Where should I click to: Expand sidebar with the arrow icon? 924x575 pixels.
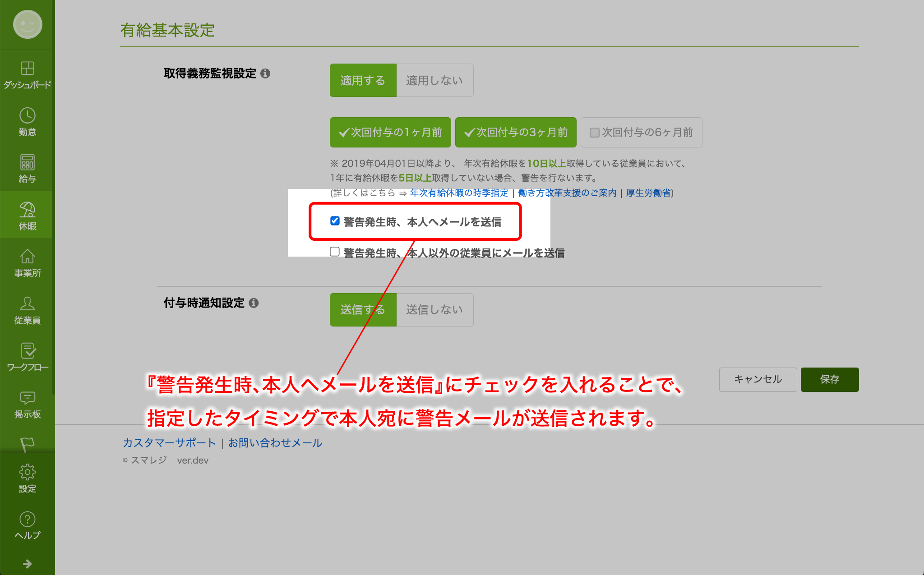point(27,564)
